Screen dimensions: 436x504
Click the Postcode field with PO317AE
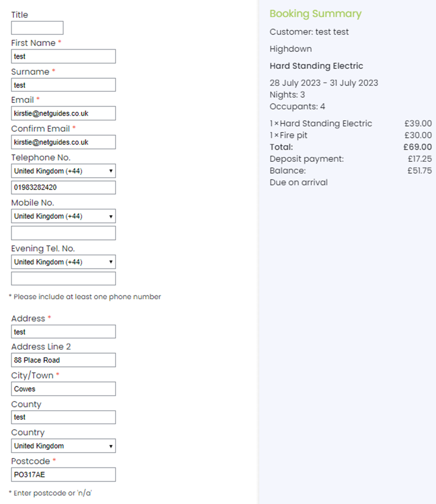pos(63,475)
